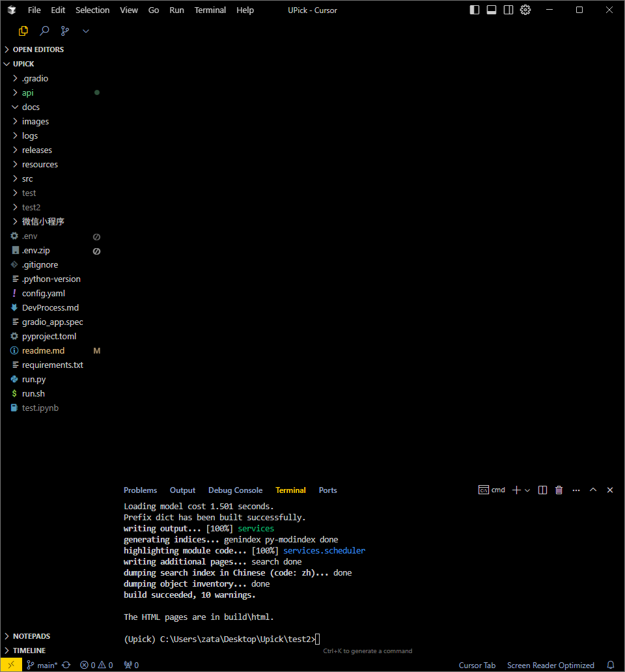Show additional views dropdown chevron
Image resolution: width=625 pixels, height=672 pixels.
point(86,31)
